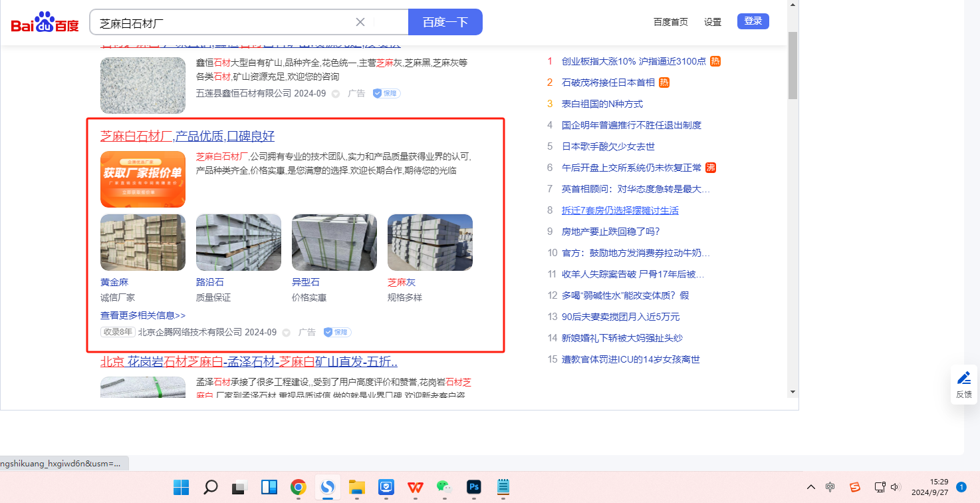Open WPS Office from the taskbar
The height and width of the screenshot is (503, 980).
[416, 488]
